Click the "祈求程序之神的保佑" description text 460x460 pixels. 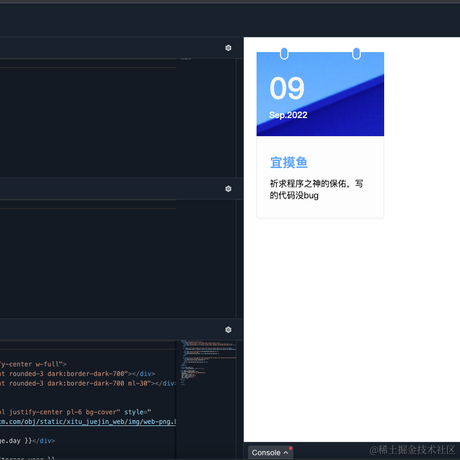[x=316, y=189]
